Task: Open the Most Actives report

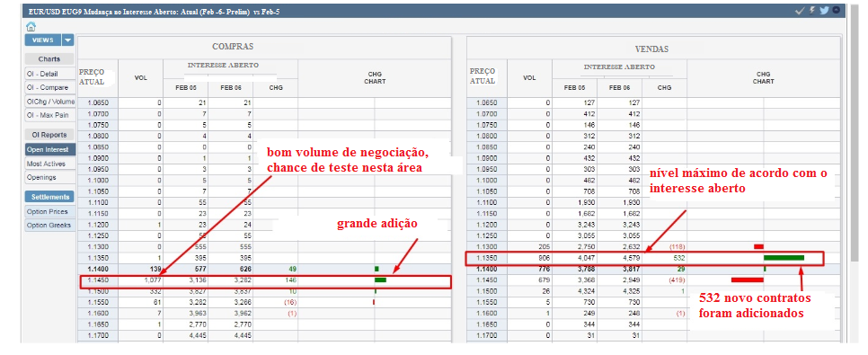Action: pyautogui.click(x=46, y=164)
